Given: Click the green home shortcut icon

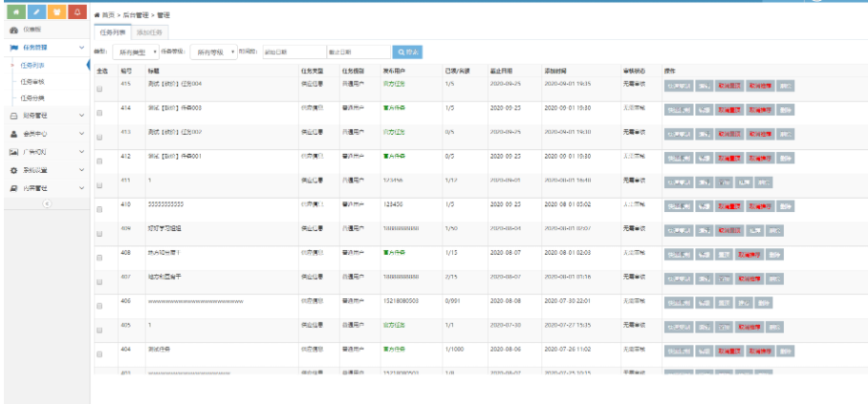Looking at the screenshot, I should [x=16, y=11].
